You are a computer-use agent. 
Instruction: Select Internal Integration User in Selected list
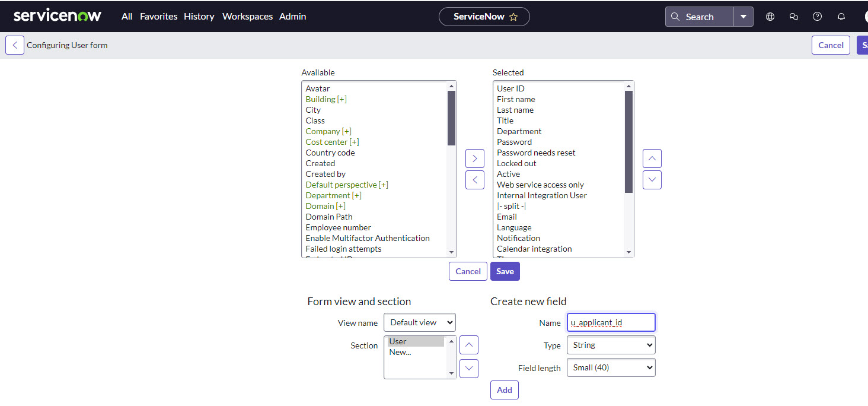point(542,195)
